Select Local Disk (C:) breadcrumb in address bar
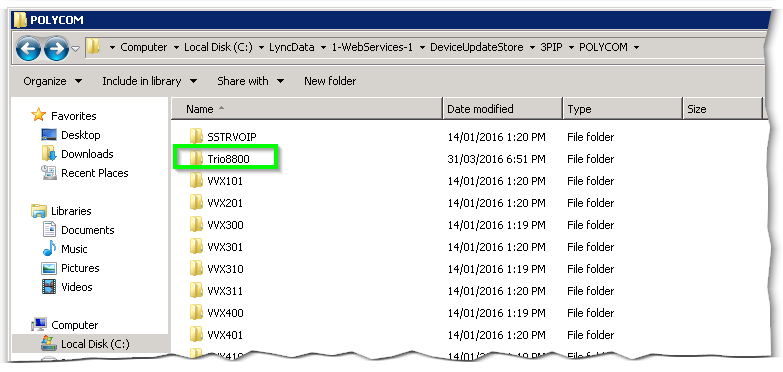The image size is (783, 372). point(218,47)
